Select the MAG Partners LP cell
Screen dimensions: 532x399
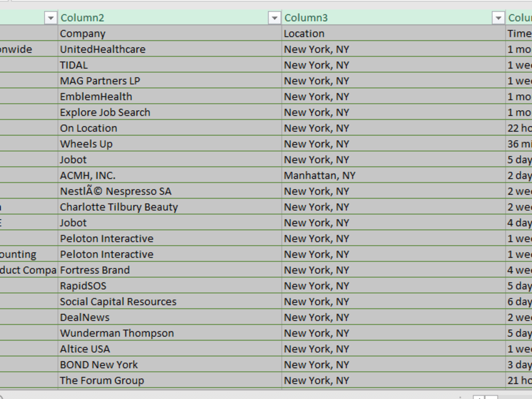170,81
